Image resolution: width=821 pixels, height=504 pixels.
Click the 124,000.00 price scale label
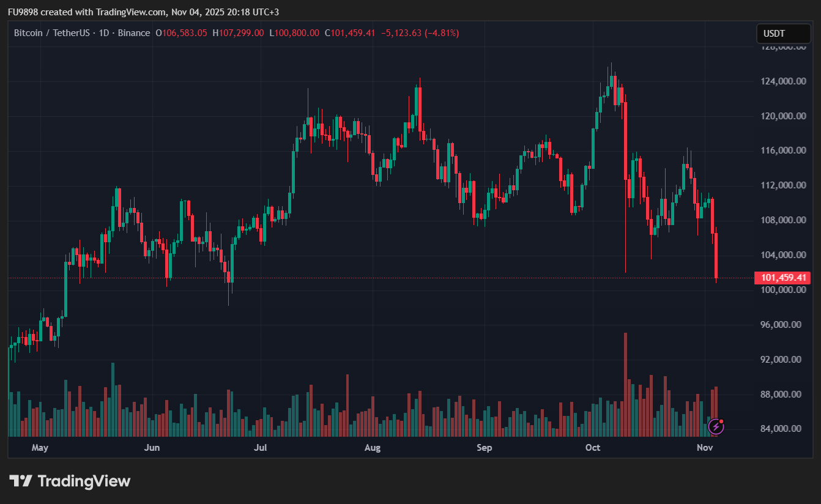point(784,81)
